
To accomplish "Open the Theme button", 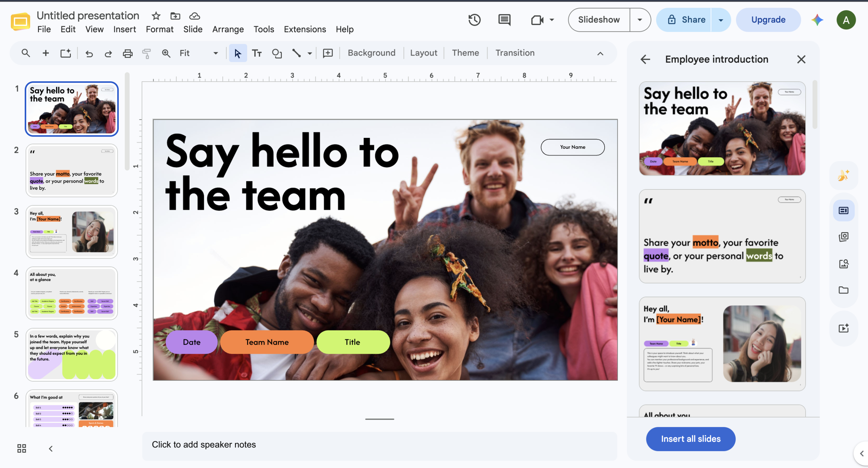I will click(x=466, y=53).
